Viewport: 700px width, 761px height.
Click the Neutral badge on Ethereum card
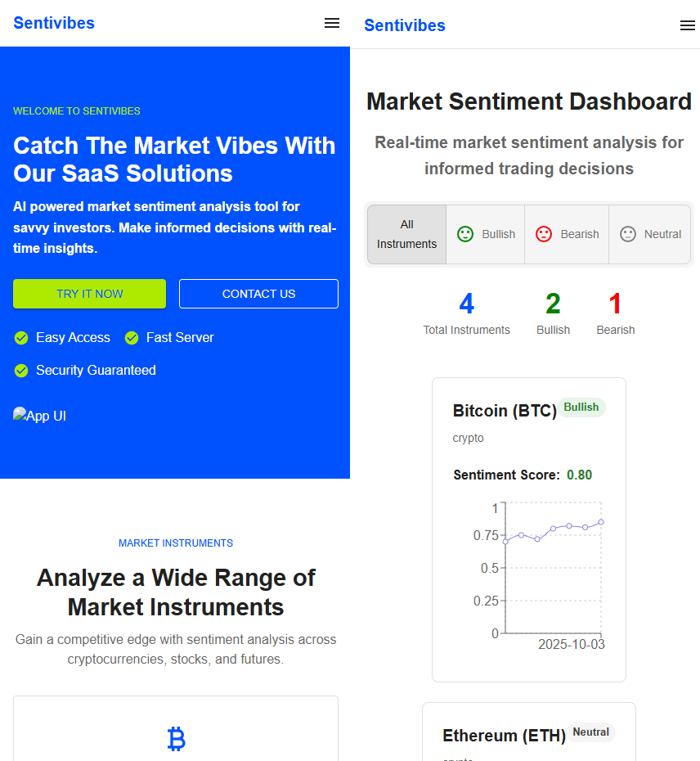point(590,732)
